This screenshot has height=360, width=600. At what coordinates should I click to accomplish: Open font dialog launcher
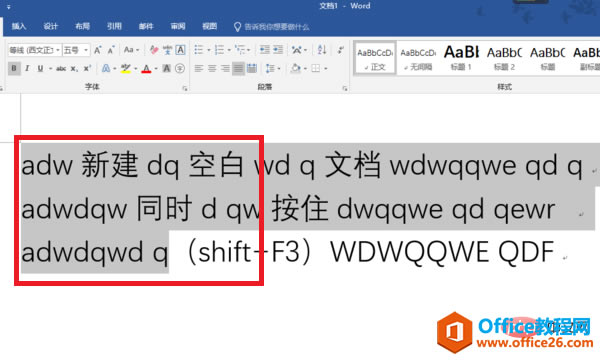tap(185, 88)
